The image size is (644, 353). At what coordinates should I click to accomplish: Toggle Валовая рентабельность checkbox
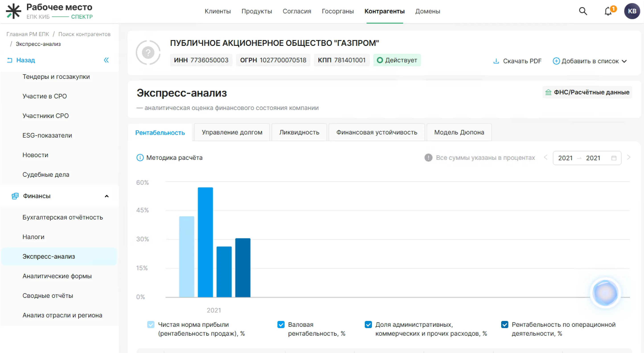281,325
